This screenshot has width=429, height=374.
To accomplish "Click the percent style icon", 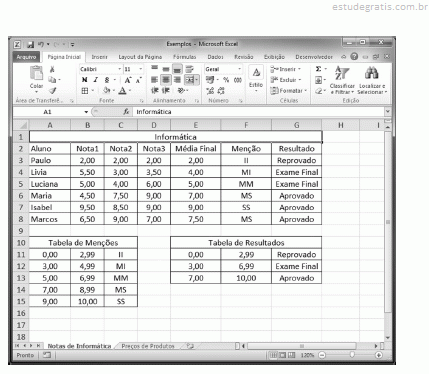I will coord(226,80).
